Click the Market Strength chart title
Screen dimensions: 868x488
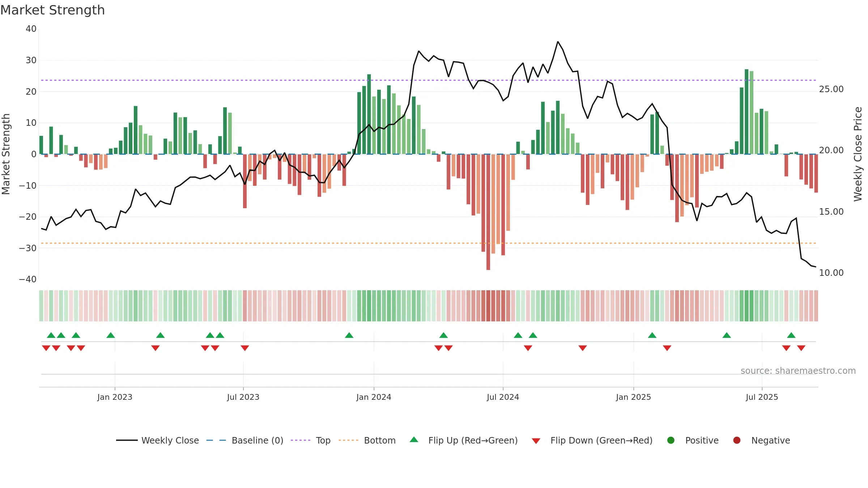point(52,10)
